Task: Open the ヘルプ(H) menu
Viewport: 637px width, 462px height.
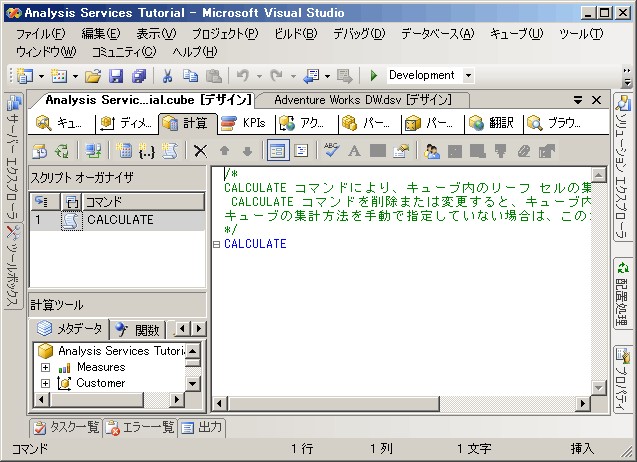Action: 195,52
